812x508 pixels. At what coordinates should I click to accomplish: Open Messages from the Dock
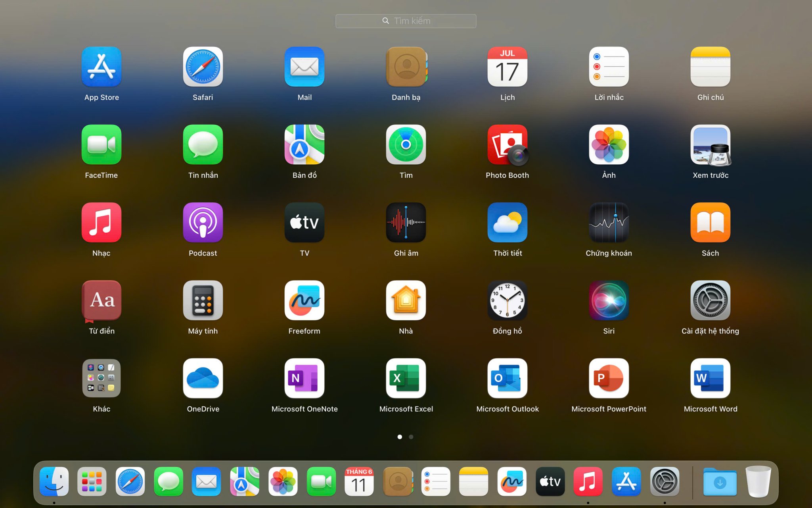(169, 481)
